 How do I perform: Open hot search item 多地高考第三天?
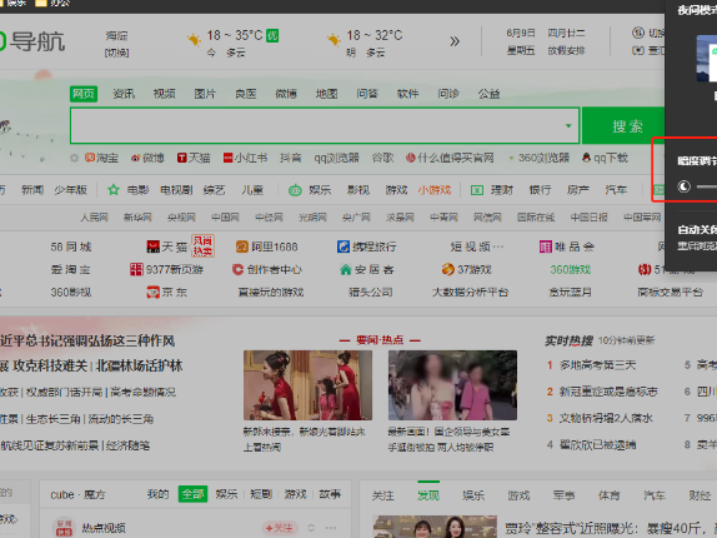[598, 365]
